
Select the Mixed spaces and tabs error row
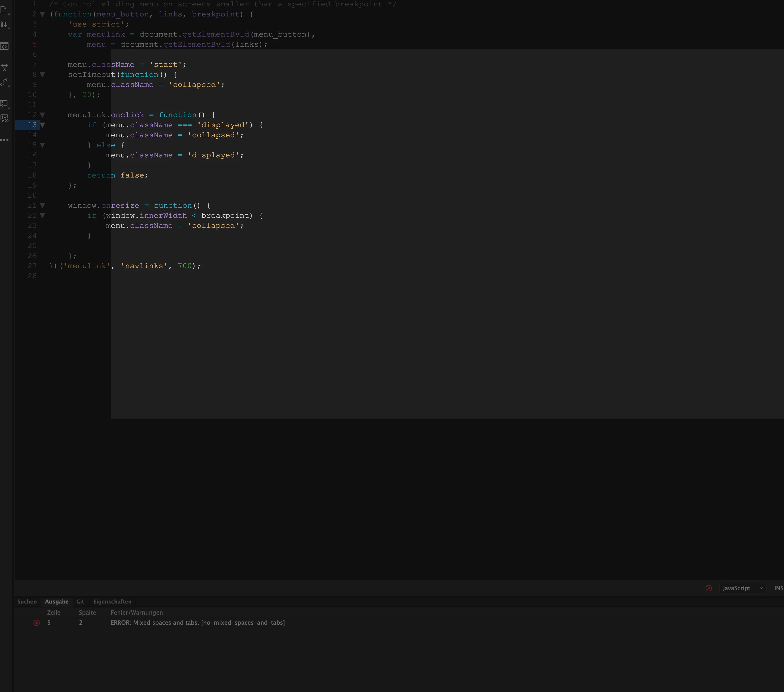click(197, 623)
